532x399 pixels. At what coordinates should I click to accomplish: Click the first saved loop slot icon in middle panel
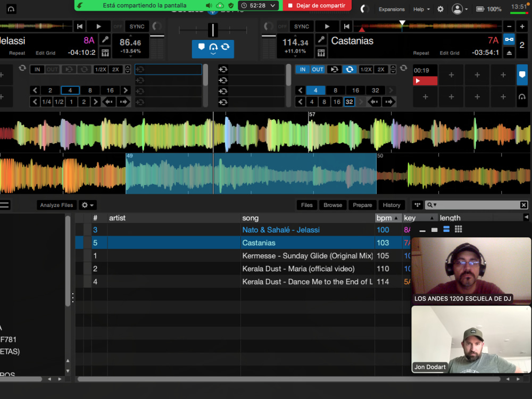pyautogui.click(x=223, y=70)
